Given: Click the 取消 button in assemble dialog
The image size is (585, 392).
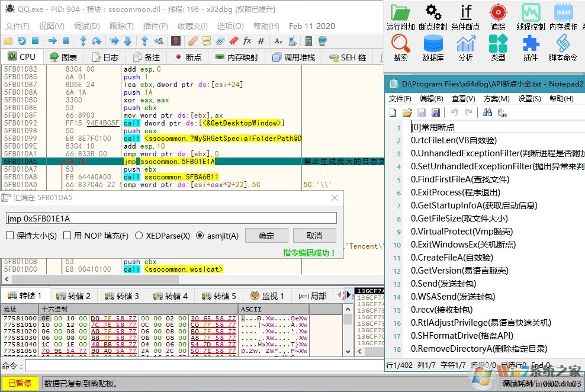Looking at the screenshot, I should coord(314,236).
